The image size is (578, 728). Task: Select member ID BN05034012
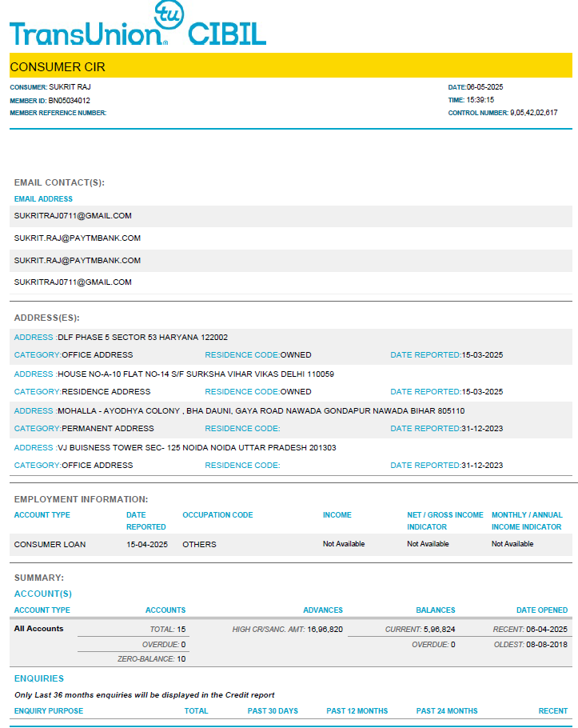[x=69, y=100]
